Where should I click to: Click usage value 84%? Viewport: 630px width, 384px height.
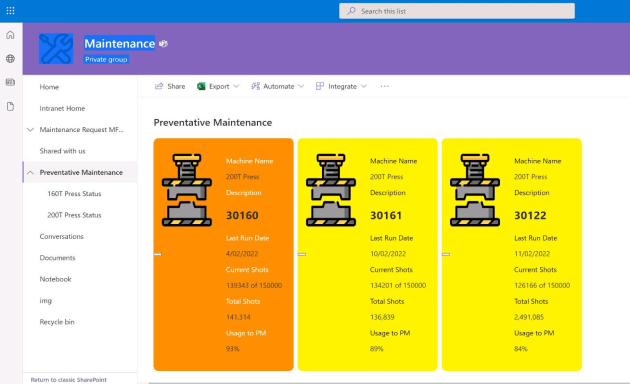coord(521,349)
